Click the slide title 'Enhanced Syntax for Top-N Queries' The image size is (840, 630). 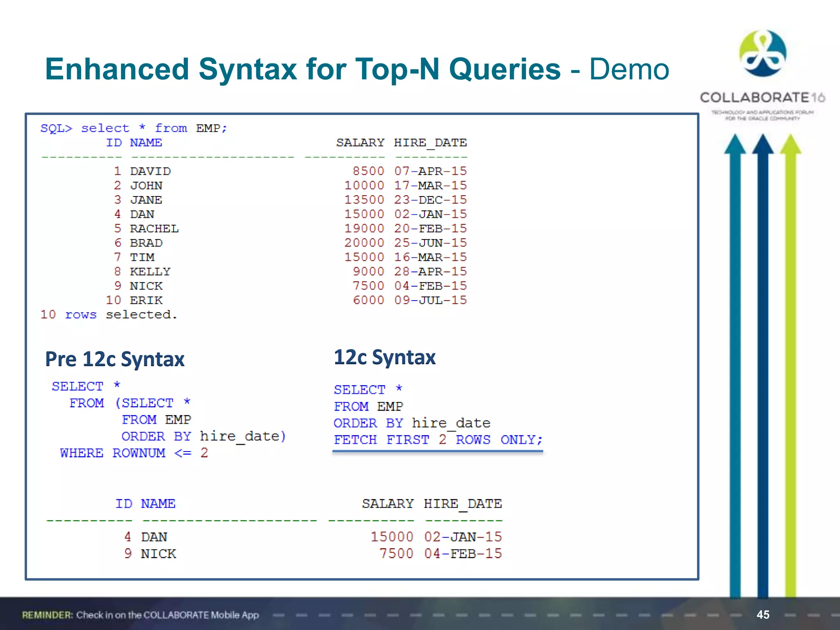pyautogui.click(x=303, y=69)
